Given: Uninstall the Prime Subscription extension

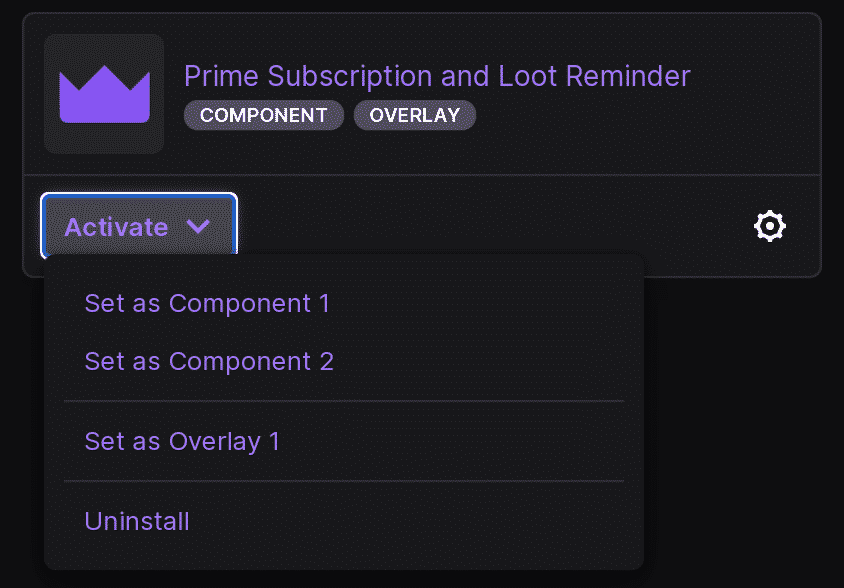Looking at the screenshot, I should 137,521.
